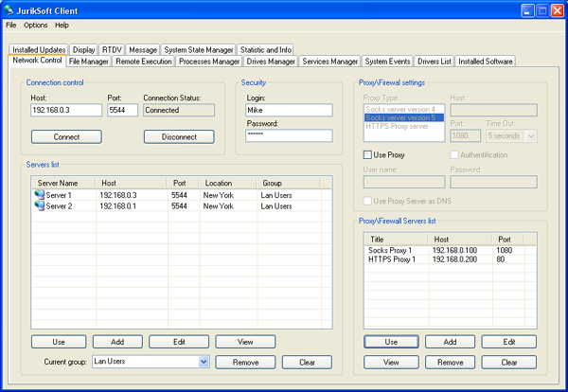The height and width of the screenshot is (392, 568).
Task: Open the Processes Manager tab
Action: [209, 62]
